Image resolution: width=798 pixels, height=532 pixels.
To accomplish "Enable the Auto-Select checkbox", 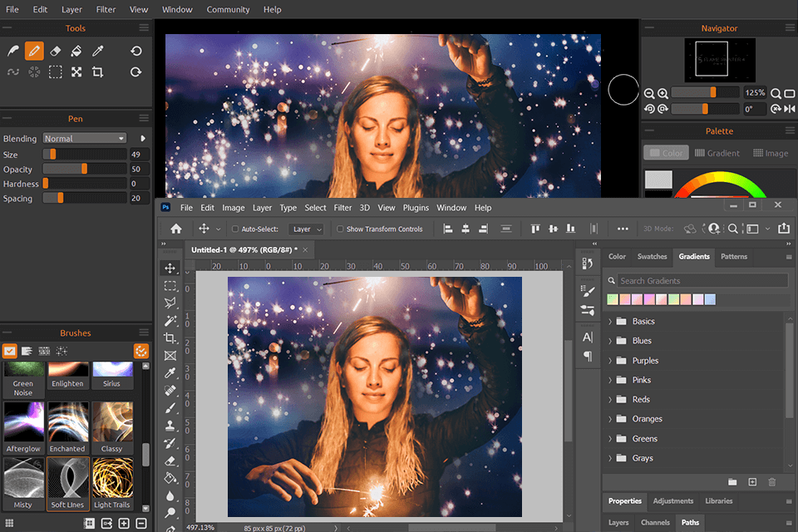I will [x=235, y=229].
